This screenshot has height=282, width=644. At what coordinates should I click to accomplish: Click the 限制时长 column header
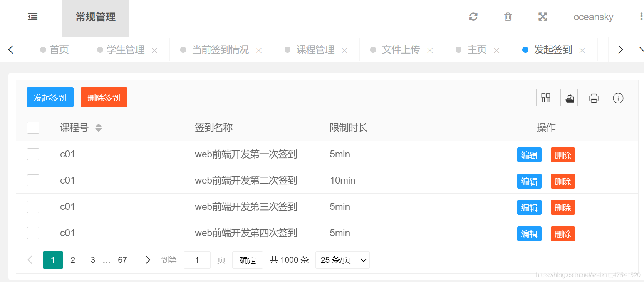tap(349, 128)
